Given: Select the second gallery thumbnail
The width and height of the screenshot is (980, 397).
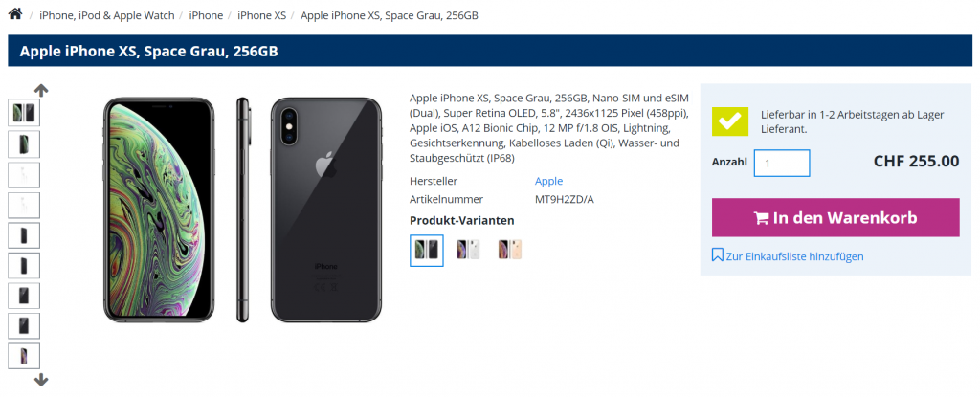Looking at the screenshot, I should pos(24,143).
